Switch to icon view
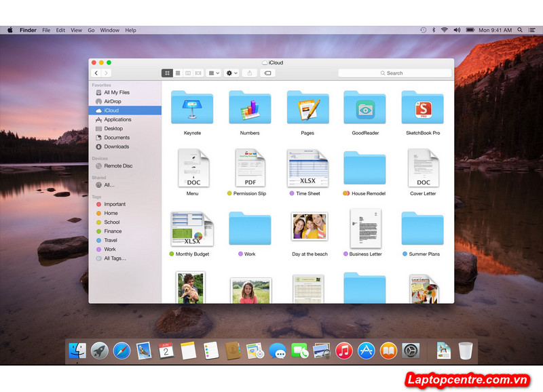The height and width of the screenshot is (392, 543). (x=167, y=73)
